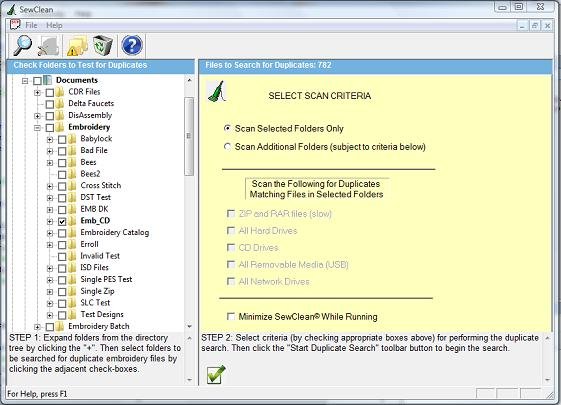561x405 pixels.
Task: Expand the EMB DK folder
Action: coord(50,210)
